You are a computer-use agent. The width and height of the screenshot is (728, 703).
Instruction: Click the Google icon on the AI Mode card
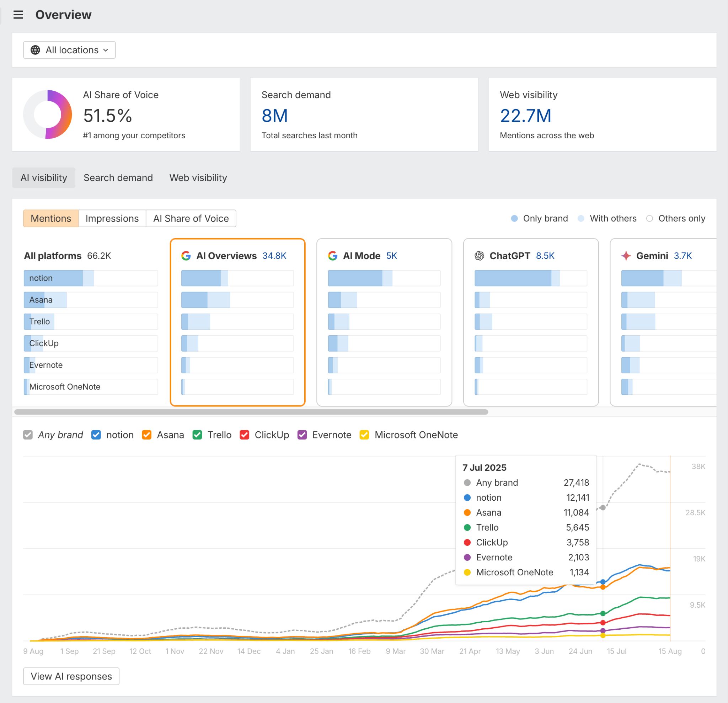pyautogui.click(x=332, y=256)
